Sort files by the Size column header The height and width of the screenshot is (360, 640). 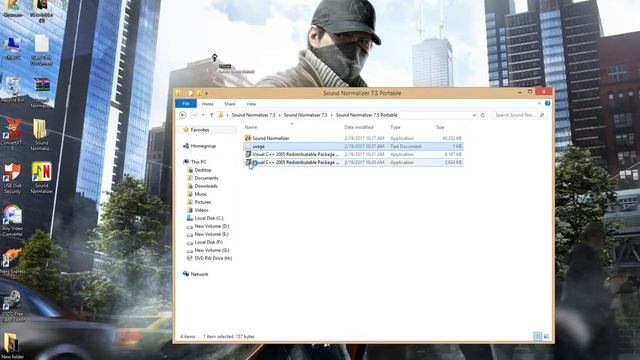[x=440, y=127]
